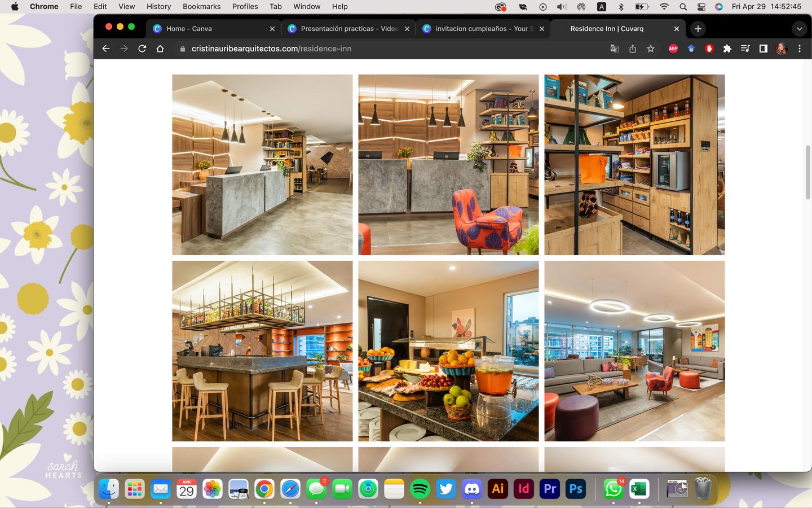Open Mail from the dock

pos(161,489)
